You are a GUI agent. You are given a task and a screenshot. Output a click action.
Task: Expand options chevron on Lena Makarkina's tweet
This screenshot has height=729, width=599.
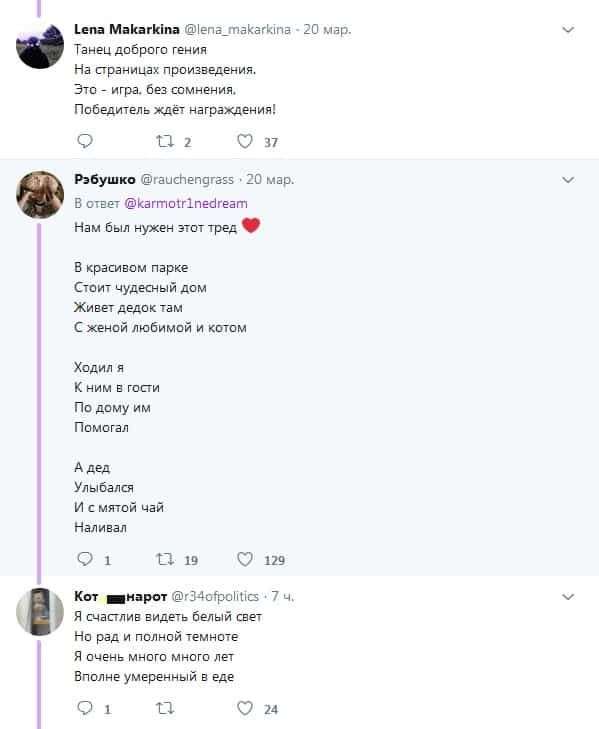[x=568, y=30]
